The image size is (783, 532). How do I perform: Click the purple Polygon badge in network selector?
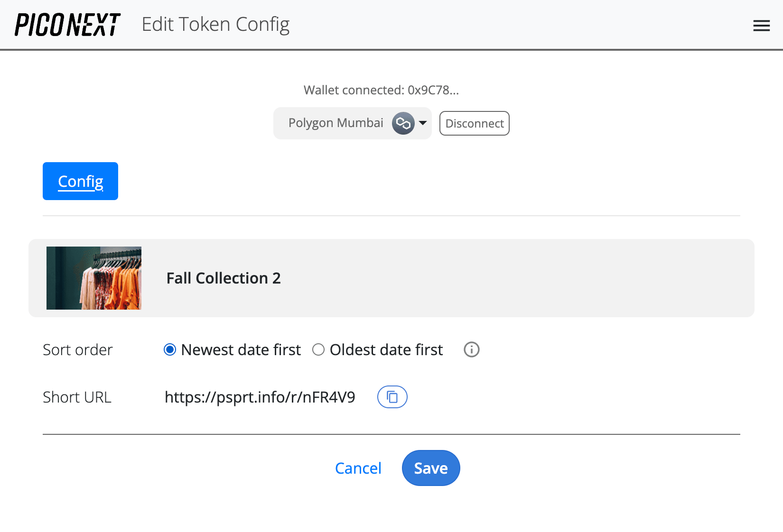(403, 123)
